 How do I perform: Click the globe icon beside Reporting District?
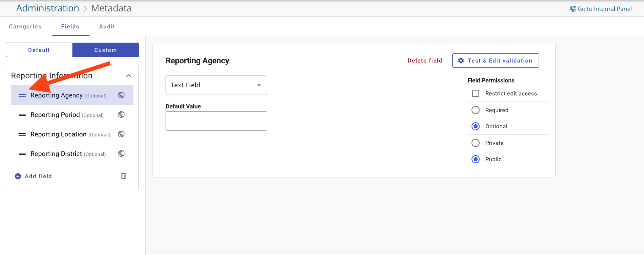pos(121,153)
